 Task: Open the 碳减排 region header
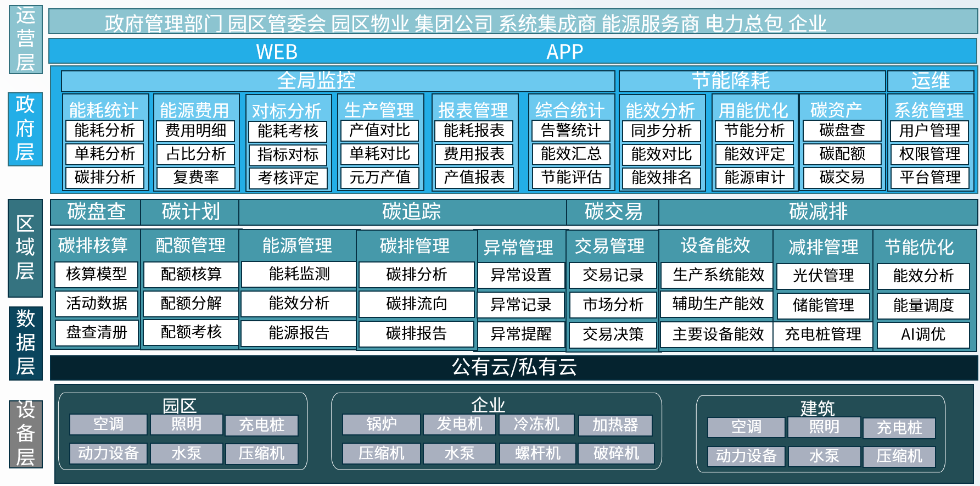pos(817,212)
